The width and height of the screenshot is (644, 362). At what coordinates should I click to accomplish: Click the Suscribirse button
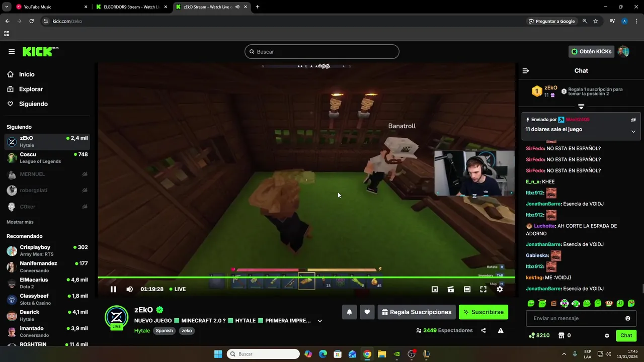(x=484, y=312)
